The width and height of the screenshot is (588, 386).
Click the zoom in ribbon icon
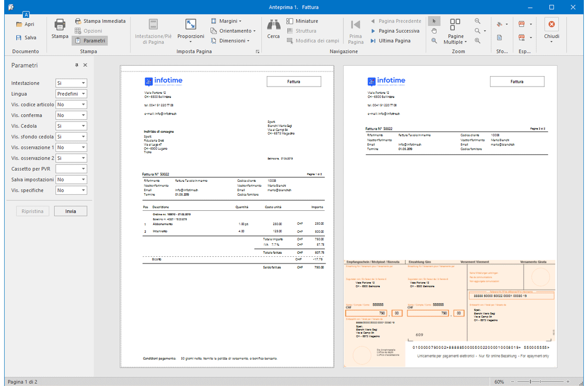click(478, 40)
